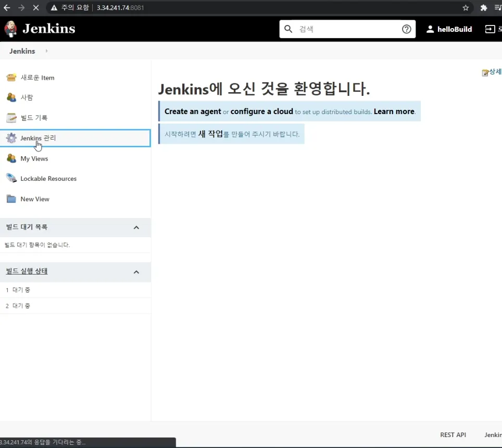Stop page loading with the X button
This screenshot has height=448, width=502.
pyautogui.click(x=35, y=8)
